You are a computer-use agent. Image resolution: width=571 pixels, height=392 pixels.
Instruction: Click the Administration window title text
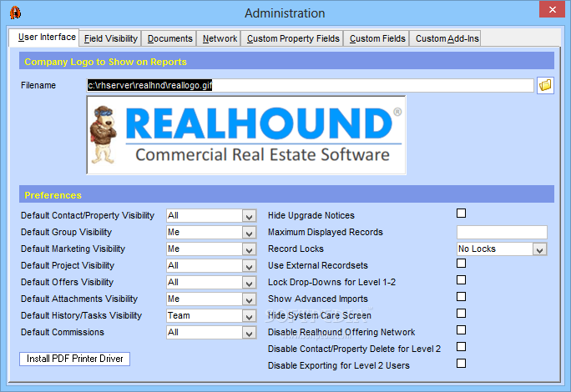(x=285, y=13)
